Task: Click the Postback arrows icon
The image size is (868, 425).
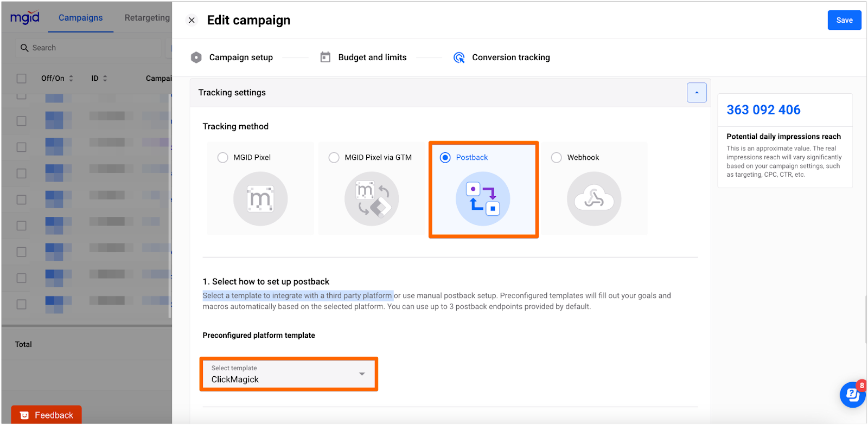Action: coord(483,199)
